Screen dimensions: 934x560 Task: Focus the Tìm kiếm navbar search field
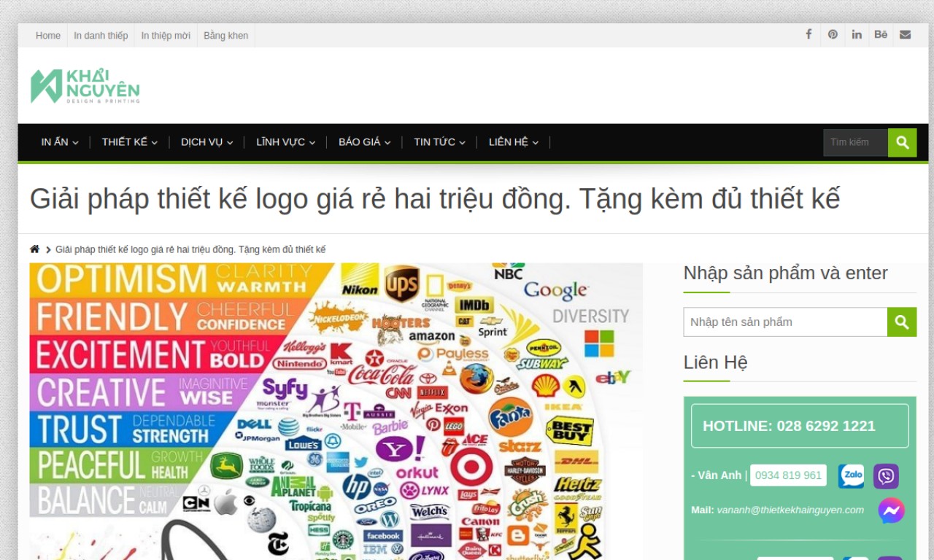856,143
